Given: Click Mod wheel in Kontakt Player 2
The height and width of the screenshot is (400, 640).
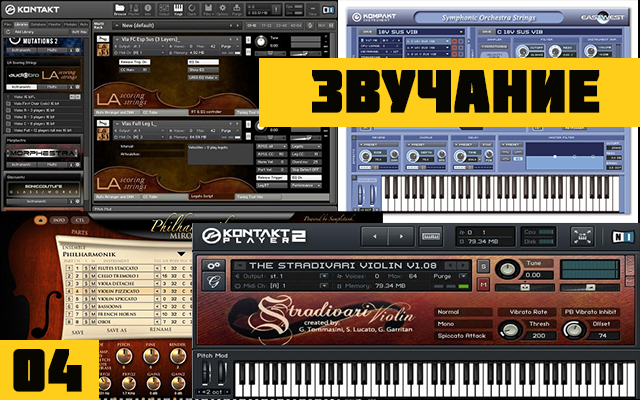Looking at the screenshot, I should pyautogui.click(x=221, y=374).
